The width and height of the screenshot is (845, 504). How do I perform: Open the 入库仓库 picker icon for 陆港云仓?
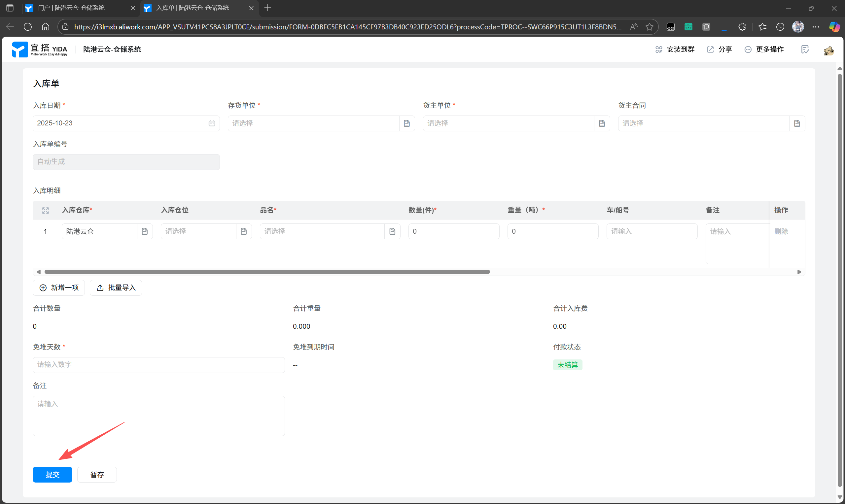click(145, 232)
